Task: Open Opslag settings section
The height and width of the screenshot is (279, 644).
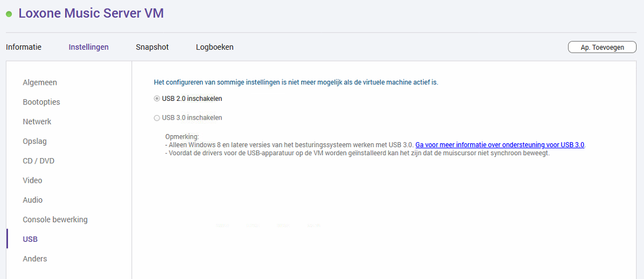Action: coord(35,142)
